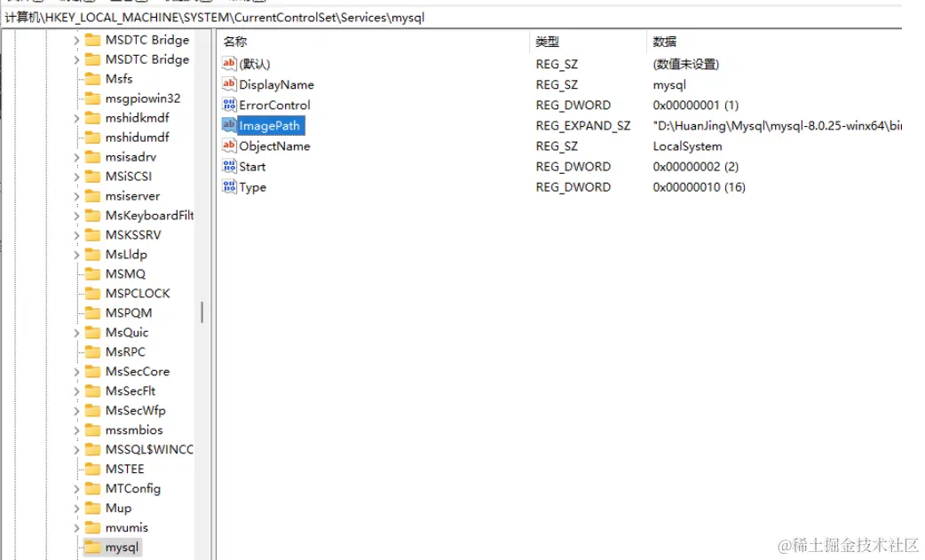Select the MsLldp tree label
The width and height of the screenshot is (925, 560).
126,254
